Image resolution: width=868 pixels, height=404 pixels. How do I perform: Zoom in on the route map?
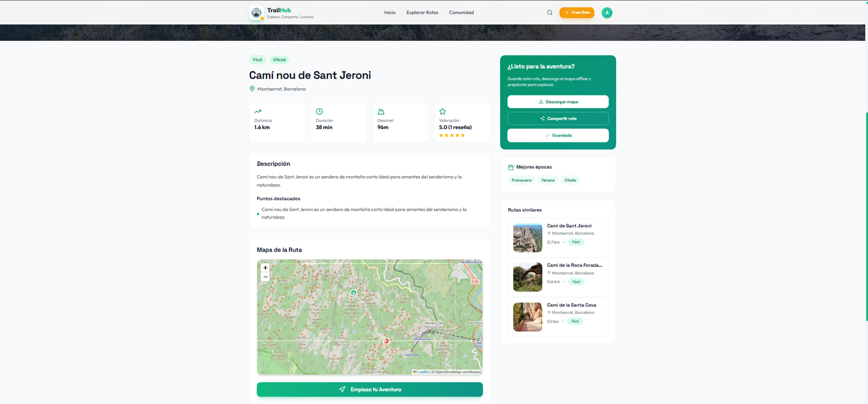265,268
